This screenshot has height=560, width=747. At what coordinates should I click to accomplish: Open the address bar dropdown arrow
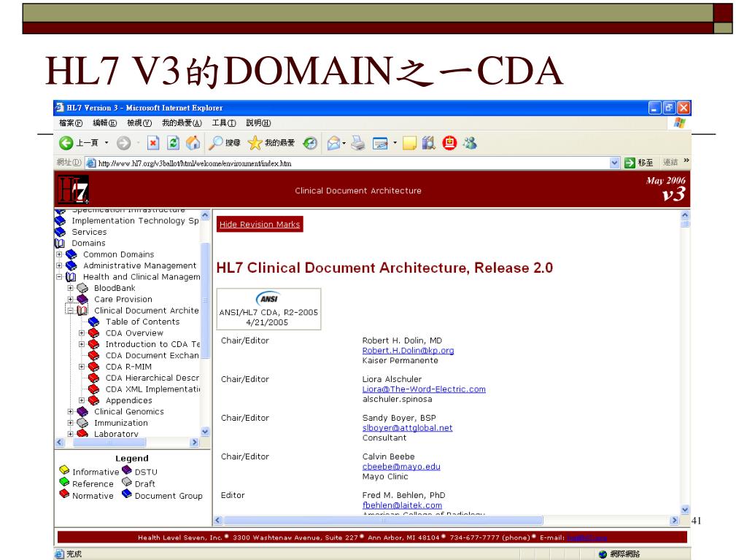coord(614,163)
